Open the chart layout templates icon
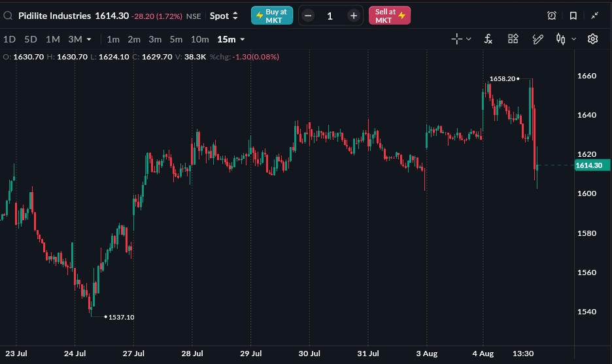Image resolution: width=612 pixels, height=364 pixels. click(x=513, y=39)
